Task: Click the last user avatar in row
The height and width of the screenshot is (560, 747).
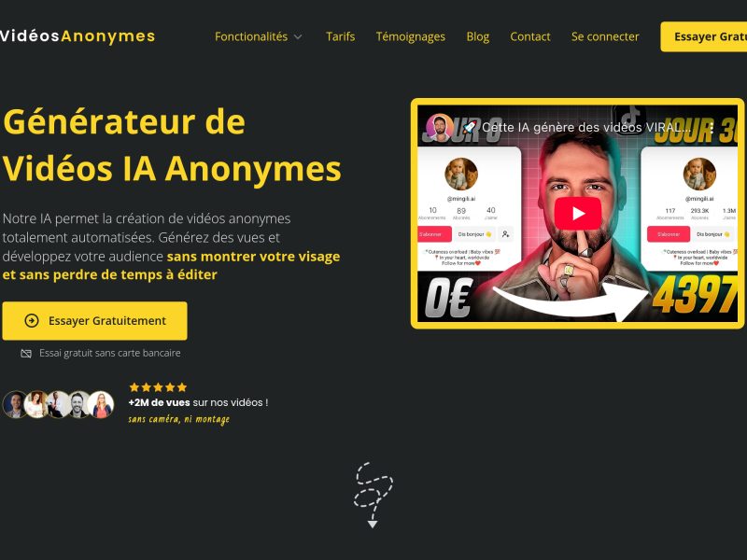Action: click(101, 405)
